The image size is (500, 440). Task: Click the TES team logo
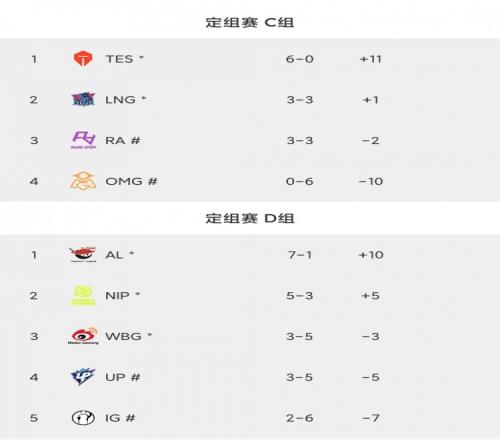coord(82,59)
